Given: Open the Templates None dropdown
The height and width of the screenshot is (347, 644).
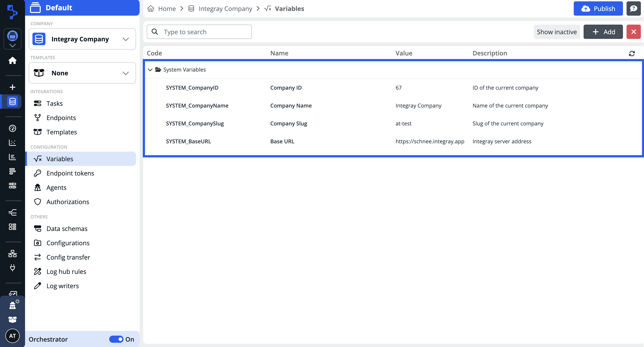Looking at the screenshot, I should pos(82,73).
